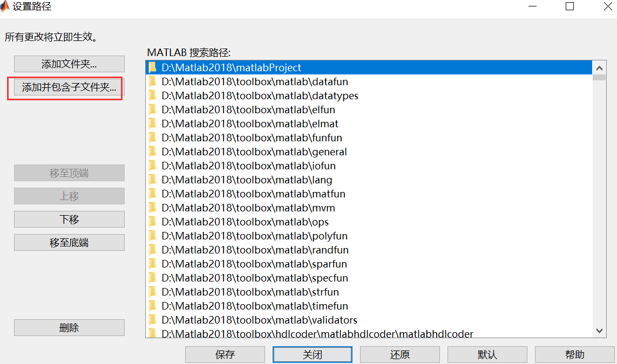This screenshot has width=617, height=364.
Task: Save path changes with 保存
Action: tap(225, 355)
